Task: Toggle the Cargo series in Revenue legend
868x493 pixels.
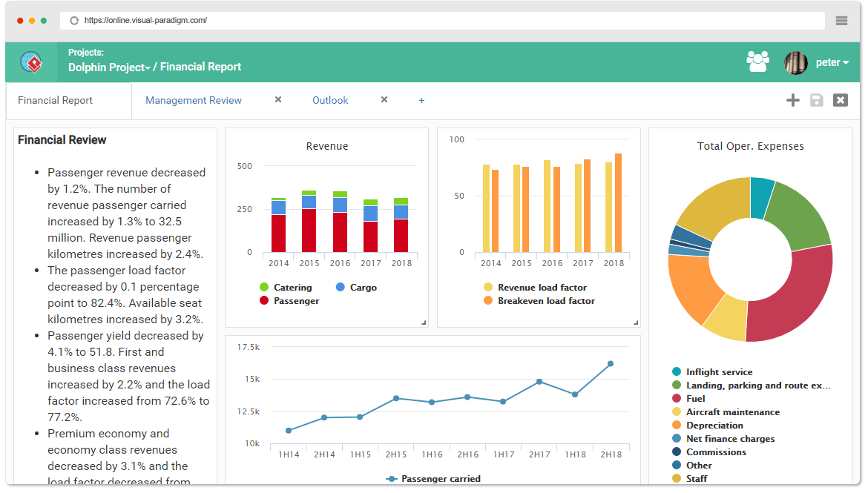Action: click(x=356, y=287)
